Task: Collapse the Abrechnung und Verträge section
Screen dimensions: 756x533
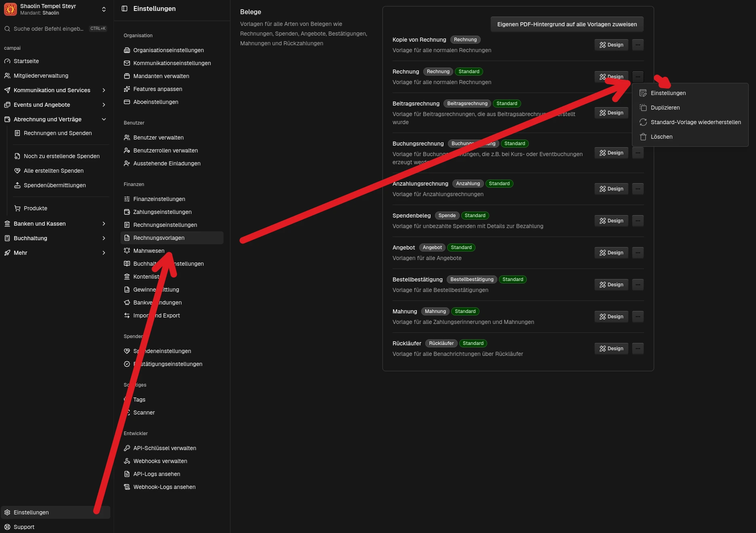Action: click(104, 119)
